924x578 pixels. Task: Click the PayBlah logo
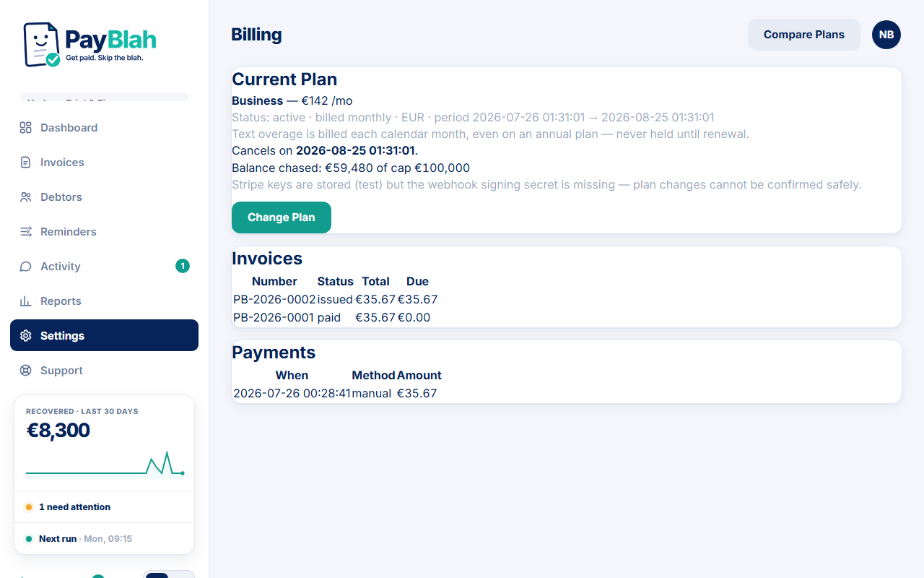coord(90,45)
